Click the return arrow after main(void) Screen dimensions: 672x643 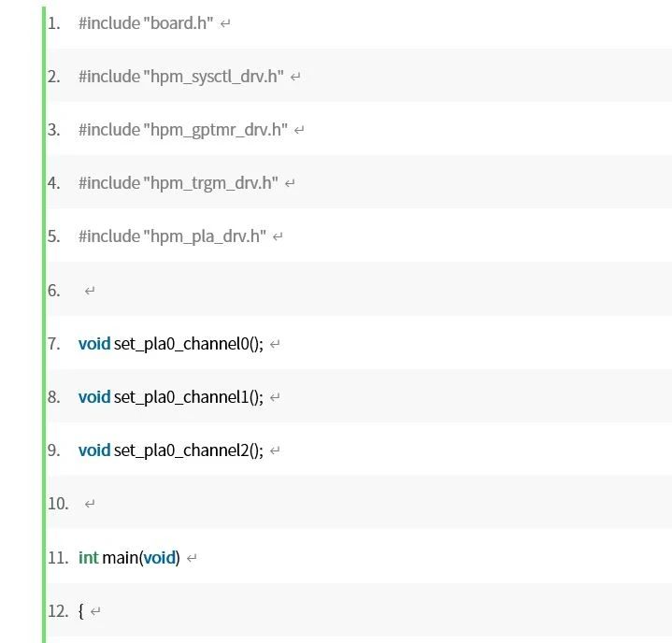tap(192, 558)
